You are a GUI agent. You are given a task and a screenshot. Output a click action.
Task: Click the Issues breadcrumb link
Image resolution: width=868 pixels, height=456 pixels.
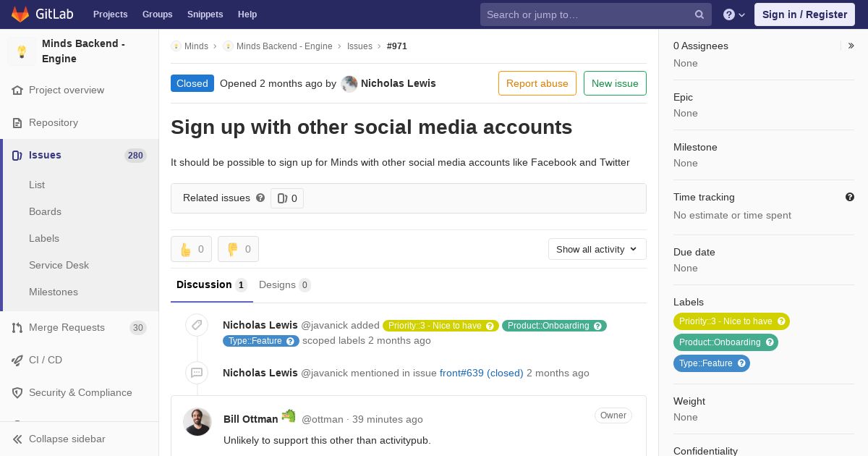coord(359,46)
